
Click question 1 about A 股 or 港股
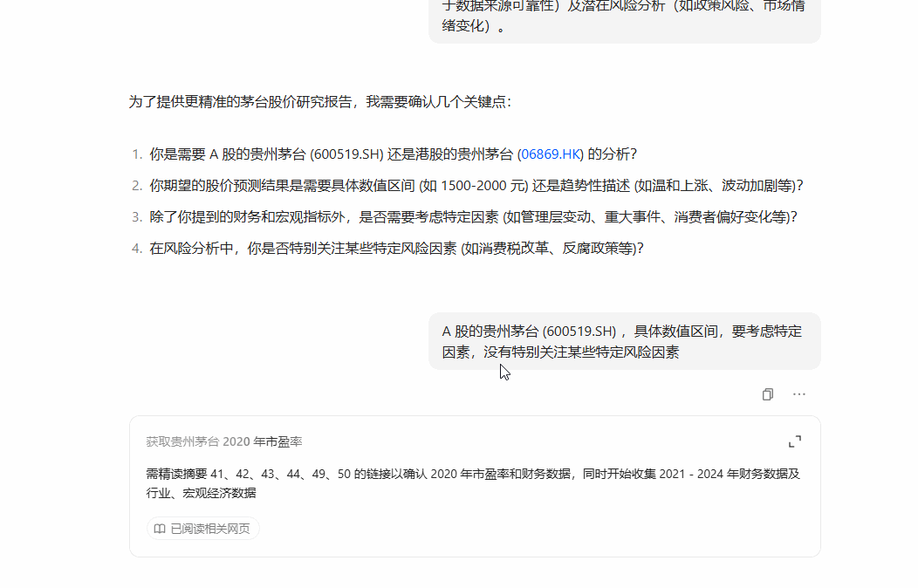pos(393,154)
